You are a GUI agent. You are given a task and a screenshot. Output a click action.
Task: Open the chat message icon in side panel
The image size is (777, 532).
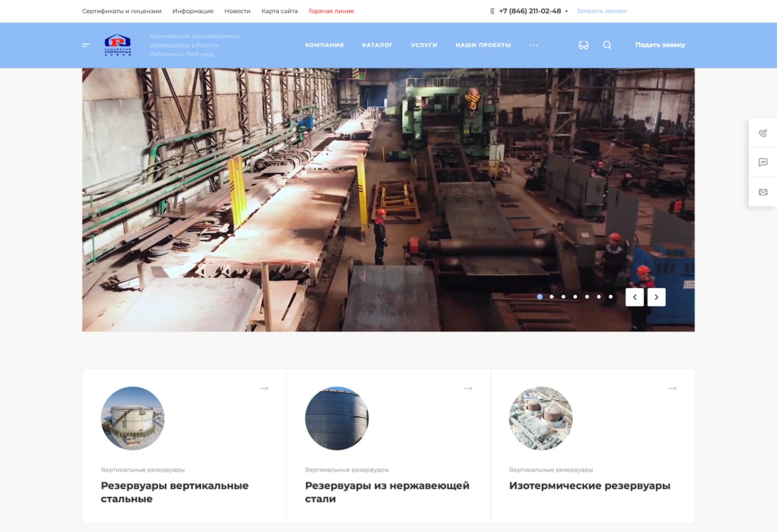pyautogui.click(x=763, y=163)
